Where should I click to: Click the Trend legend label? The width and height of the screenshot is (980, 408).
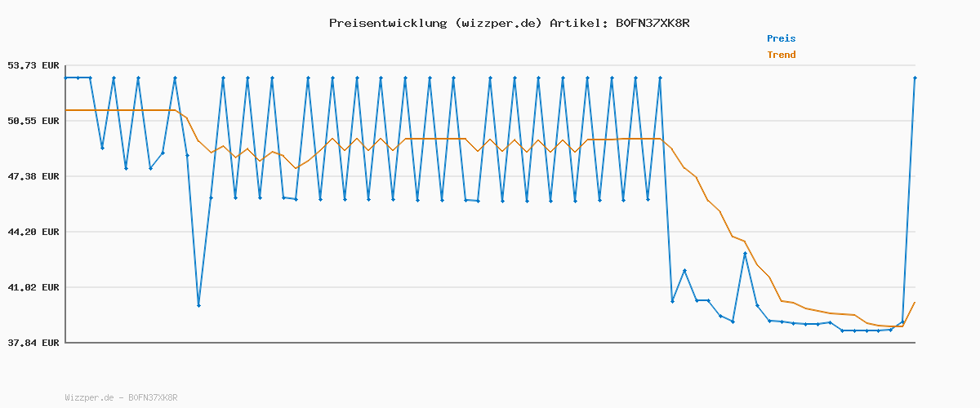pyautogui.click(x=781, y=55)
